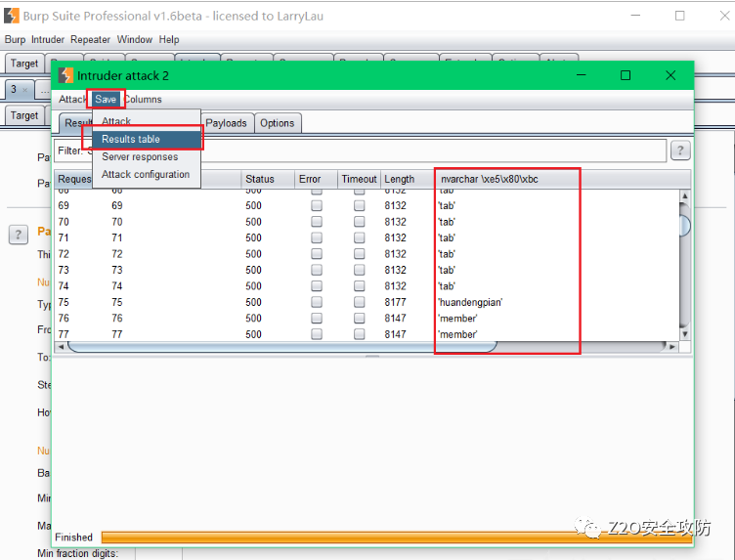Viewport: 735px width, 560px height.
Task: Click the payload help question mark in main window
Action: 19,235
